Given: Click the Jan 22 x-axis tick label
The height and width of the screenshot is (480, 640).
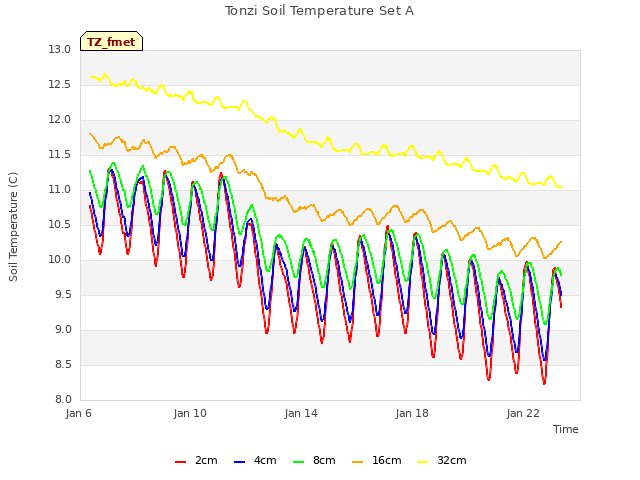Looking at the screenshot, I should 523,413.
